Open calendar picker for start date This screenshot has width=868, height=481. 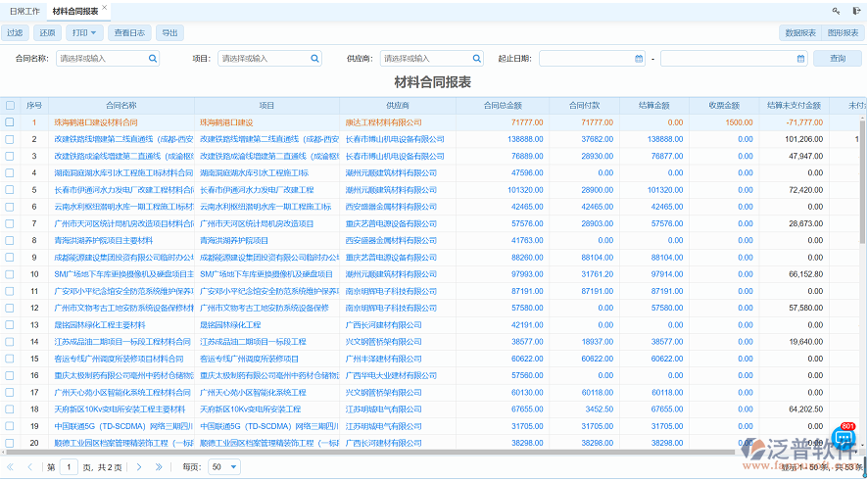click(x=639, y=59)
